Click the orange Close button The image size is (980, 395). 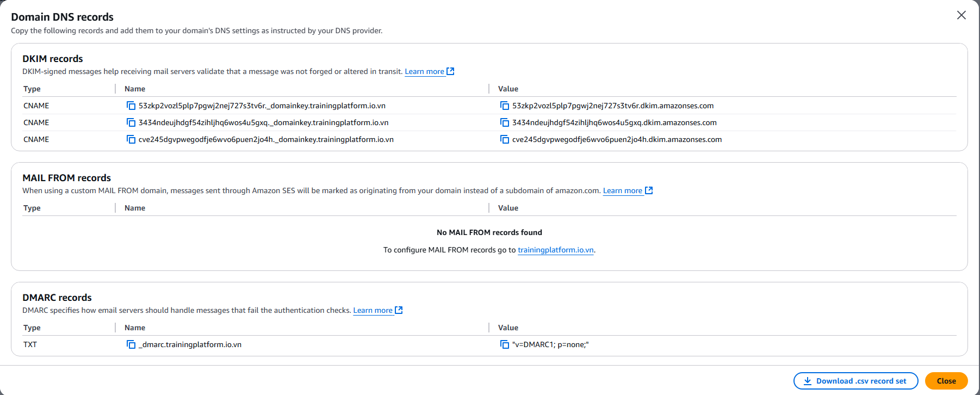point(946,381)
